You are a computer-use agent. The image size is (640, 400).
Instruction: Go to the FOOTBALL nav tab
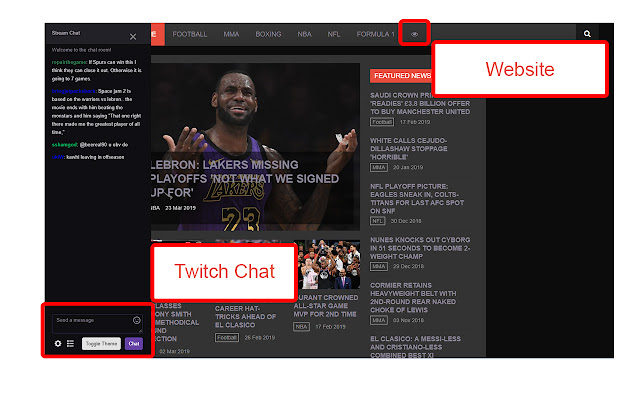pyautogui.click(x=190, y=34)
